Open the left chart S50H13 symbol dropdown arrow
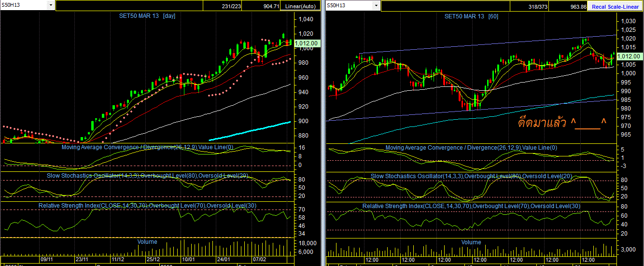Image resolution: width=644 pixels, height=266 pixels. [51, 5]
